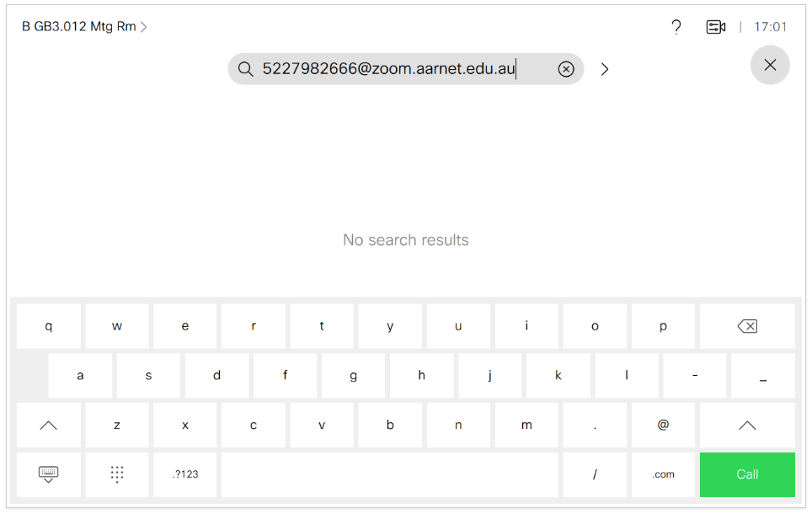The image size is (812, 514).
Task: Toggle the right shift key
Action: pyautogui.click(x=747, y=426)
